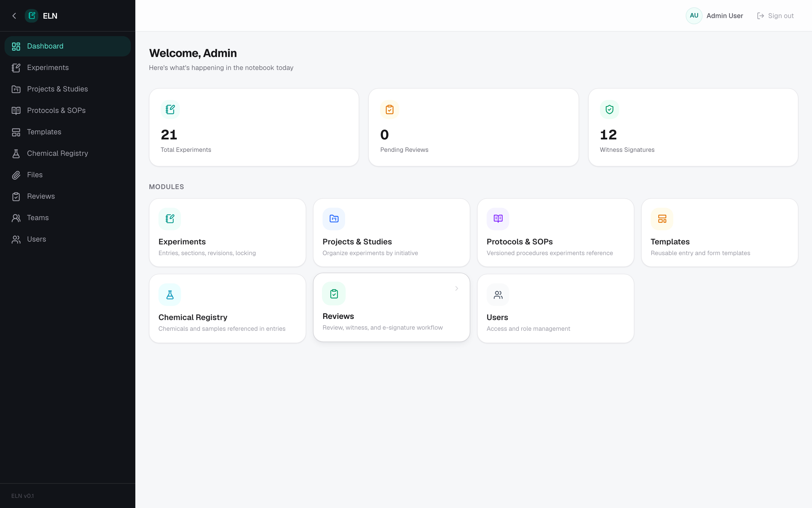Click the ELN logo icon

tap(32, 16)
